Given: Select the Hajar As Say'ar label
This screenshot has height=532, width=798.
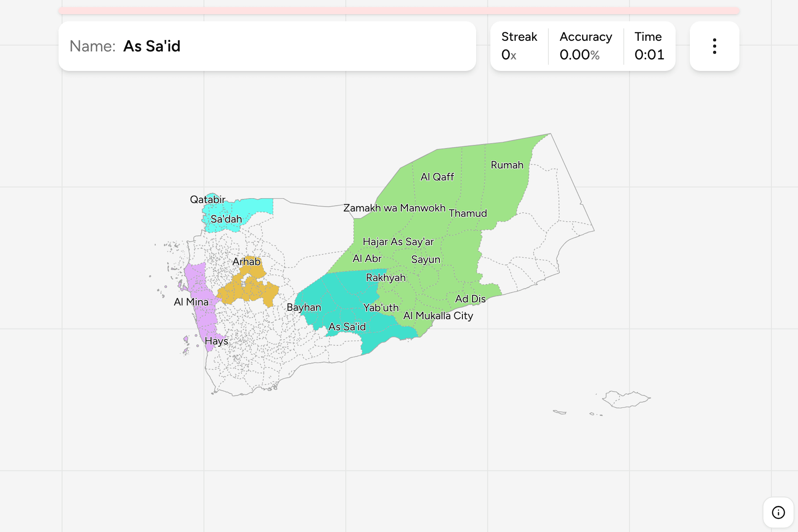Looking at the screenshot, I should pos(398,242).
